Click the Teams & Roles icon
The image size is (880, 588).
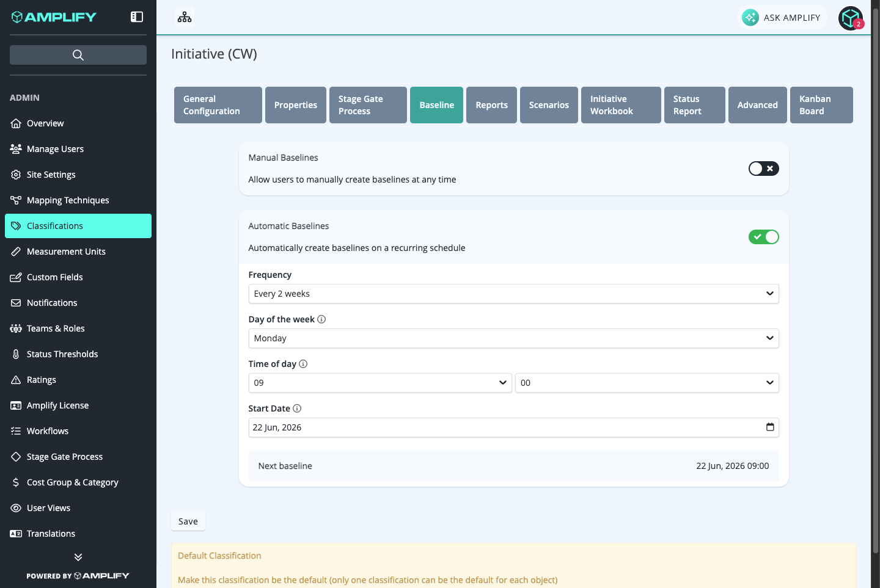(16, 328)
